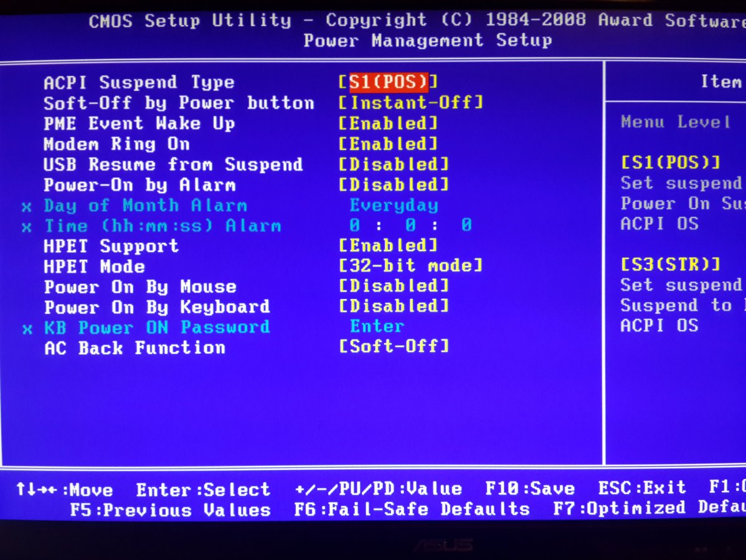Click the HPET Support label
The width and height of the screenshot is (746, 560).
click(111, 247)
